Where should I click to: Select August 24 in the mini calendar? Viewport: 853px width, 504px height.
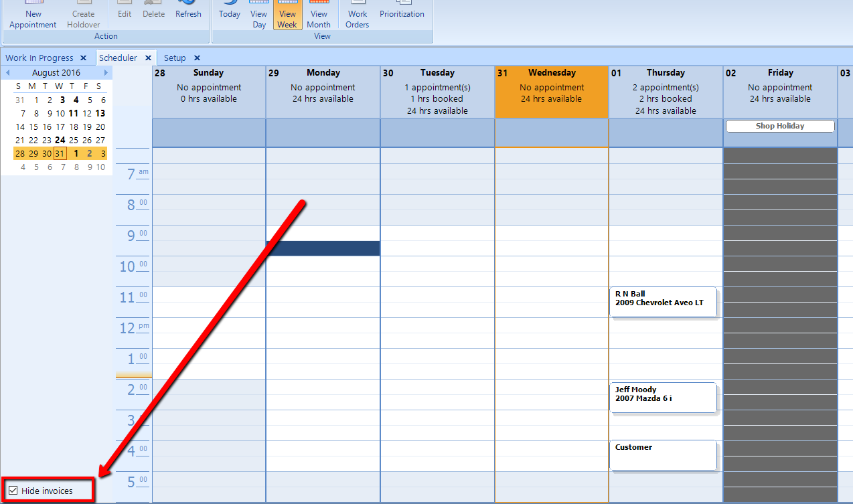[x=60, y=140]
